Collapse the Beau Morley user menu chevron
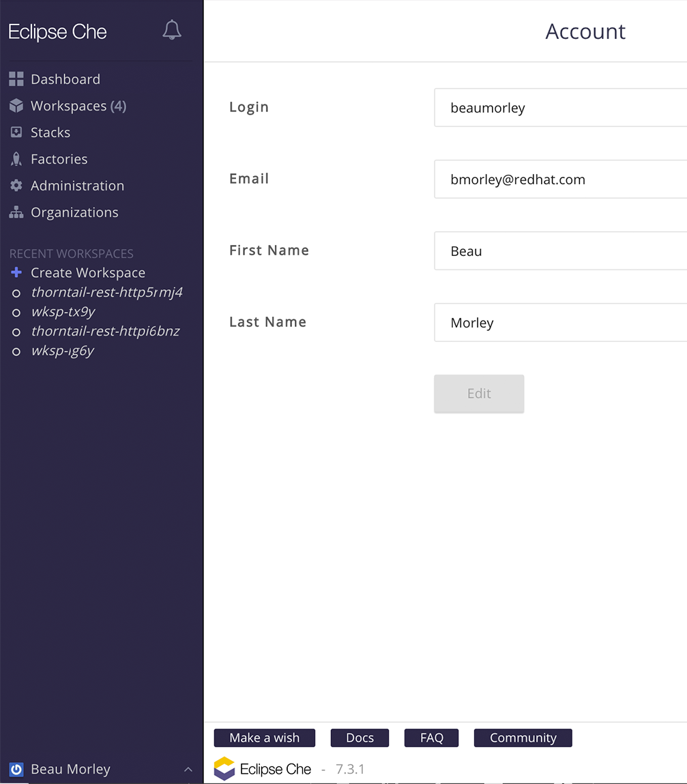This screenshot has height=784, width=687. pos(188,769)
